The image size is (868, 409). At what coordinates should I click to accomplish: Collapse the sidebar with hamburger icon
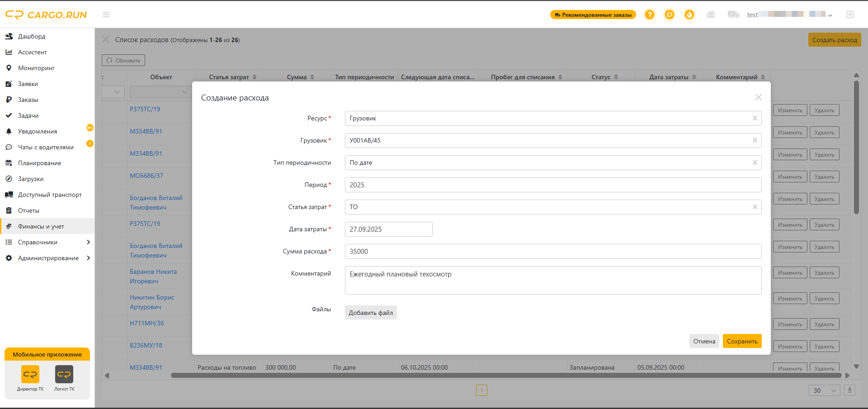tap(106, 14)
